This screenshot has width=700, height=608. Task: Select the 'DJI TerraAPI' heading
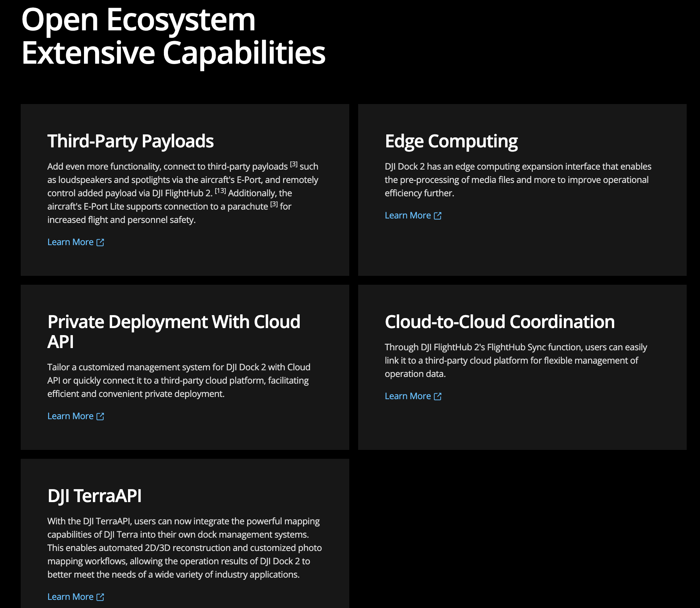click(95, 496)
